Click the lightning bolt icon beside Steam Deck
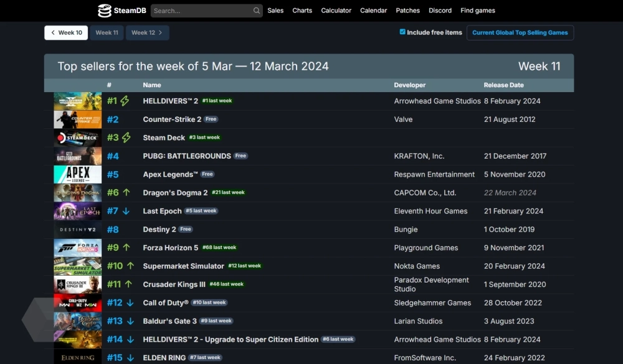The width and height of the screenshot is (623, 364). click(x=126, y=138)
